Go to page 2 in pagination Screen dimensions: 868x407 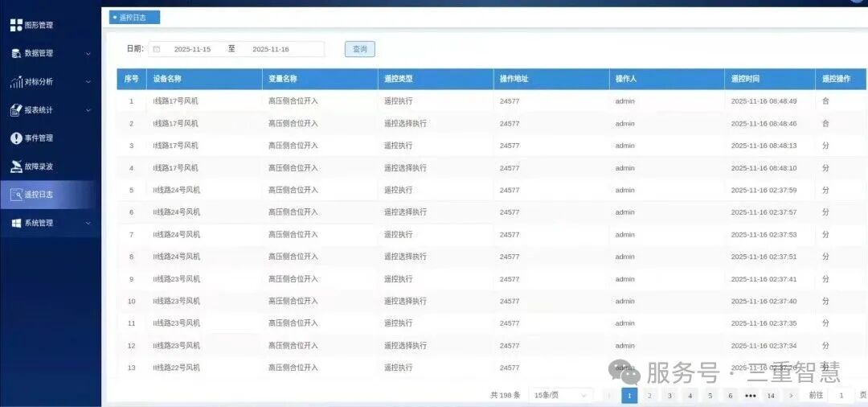coord(650,396)
